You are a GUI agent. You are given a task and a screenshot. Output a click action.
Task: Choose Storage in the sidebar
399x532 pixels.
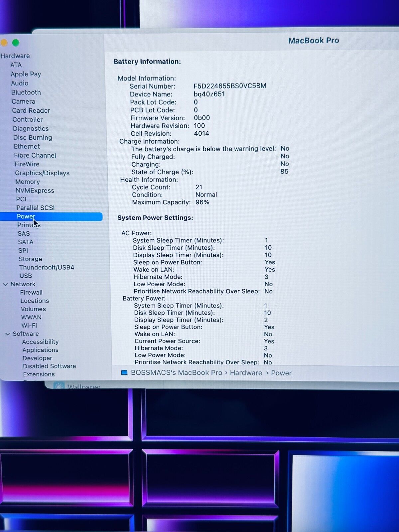30,259
